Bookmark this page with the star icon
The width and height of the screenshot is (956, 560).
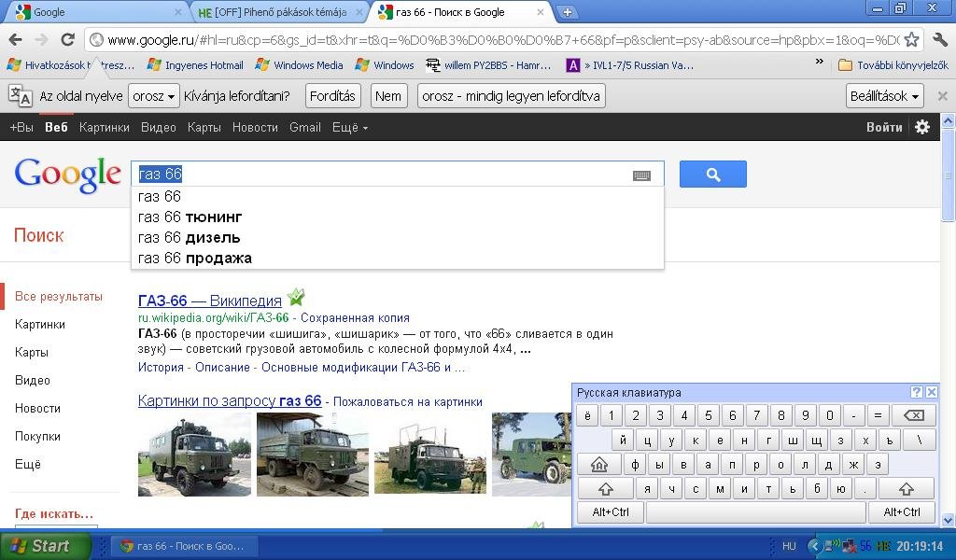[911, 40]
